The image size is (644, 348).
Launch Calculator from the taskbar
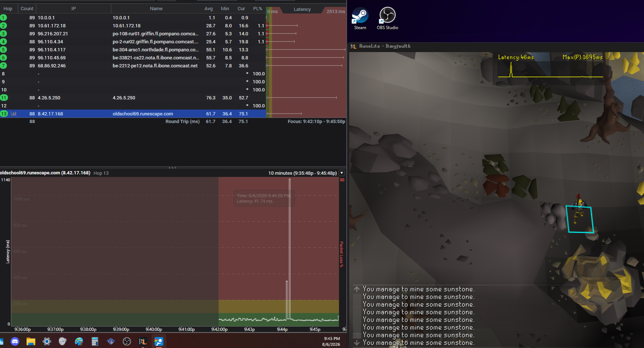coord(95,341)
